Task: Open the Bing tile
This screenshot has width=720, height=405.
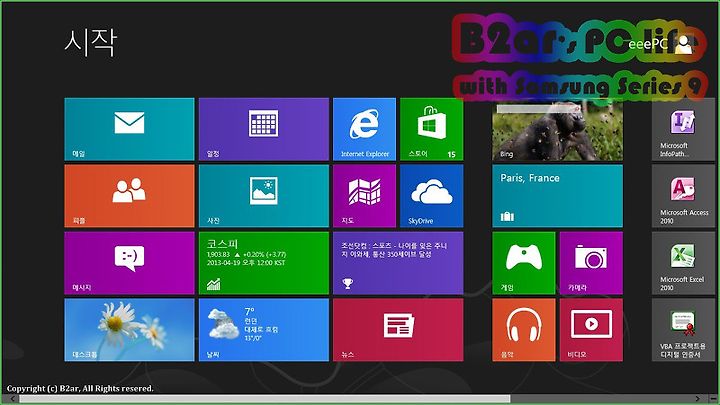Action: (557, 131)
